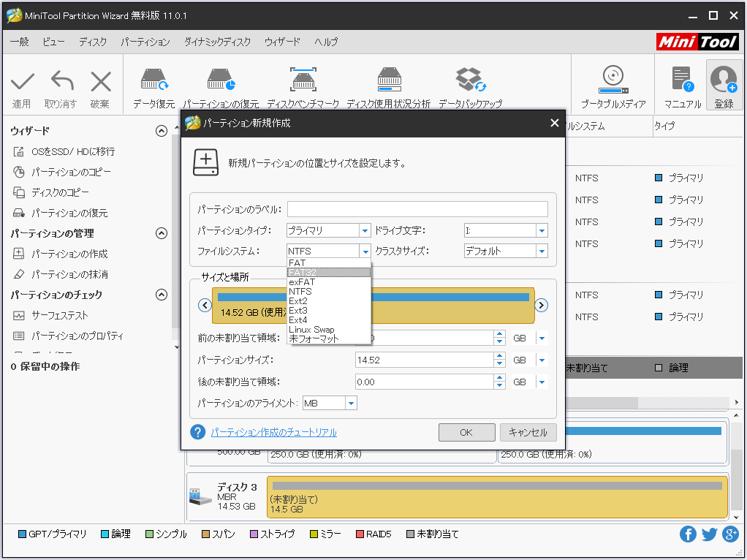This screenshot has width=747, height=560.
Task: Click the Type (タイプ) column header
Action: point(664,126)
